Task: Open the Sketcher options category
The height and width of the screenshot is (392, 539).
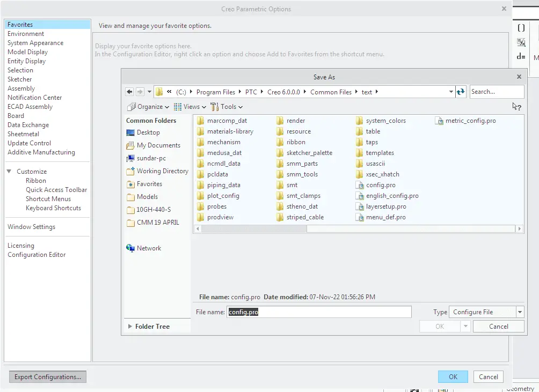Action: [19, 79]
